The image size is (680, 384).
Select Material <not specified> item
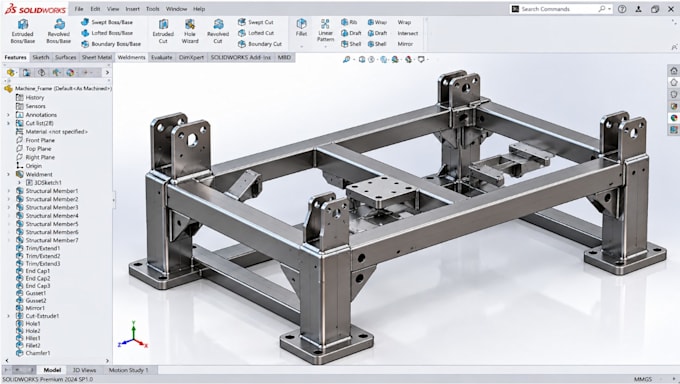coord(52,132)
